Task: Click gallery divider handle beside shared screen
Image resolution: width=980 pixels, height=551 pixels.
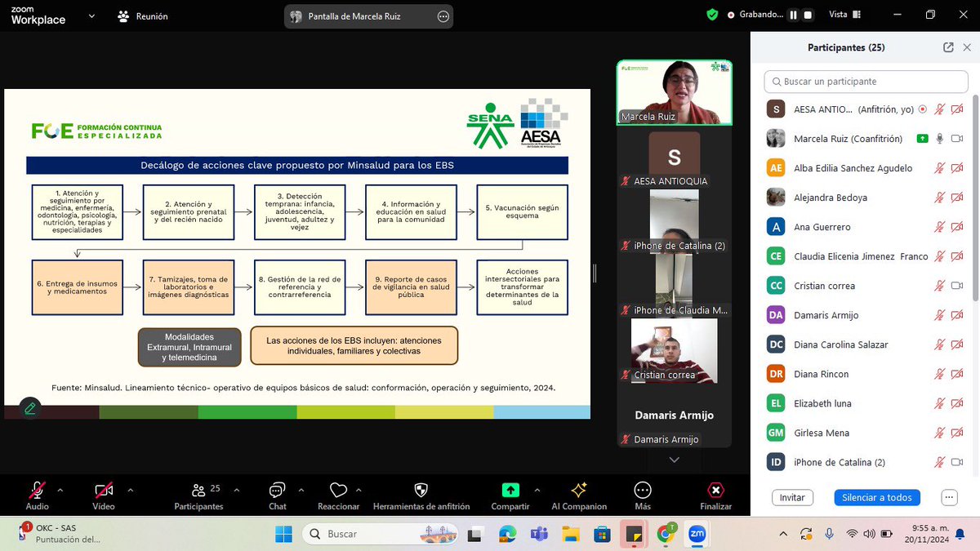Action: [x=595, y=274]
